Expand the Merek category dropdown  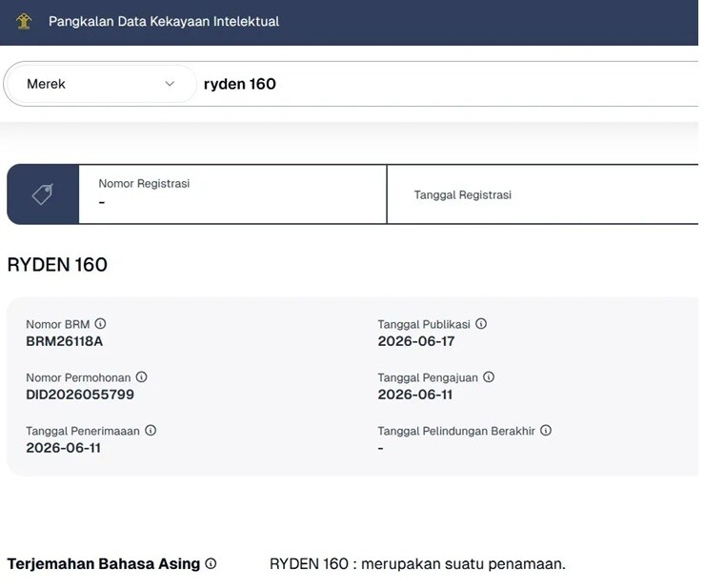point(101,84)
